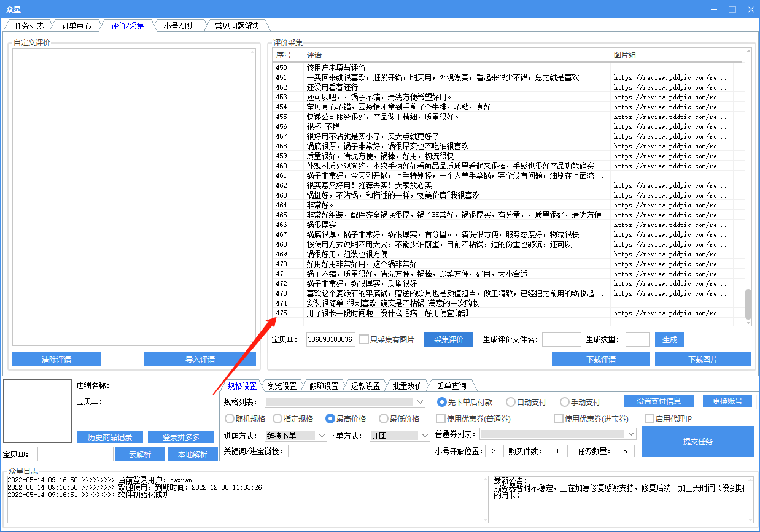Click the 导入评语 button
Viewport: 760px width, 532px height.
pos(200,359)
